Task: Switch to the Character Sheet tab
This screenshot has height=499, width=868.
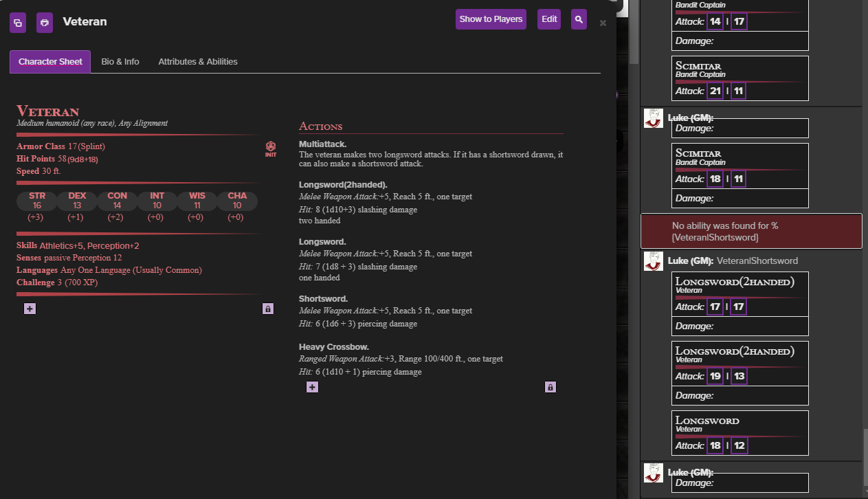Action: pyautogui.click(x=50, y=62)
